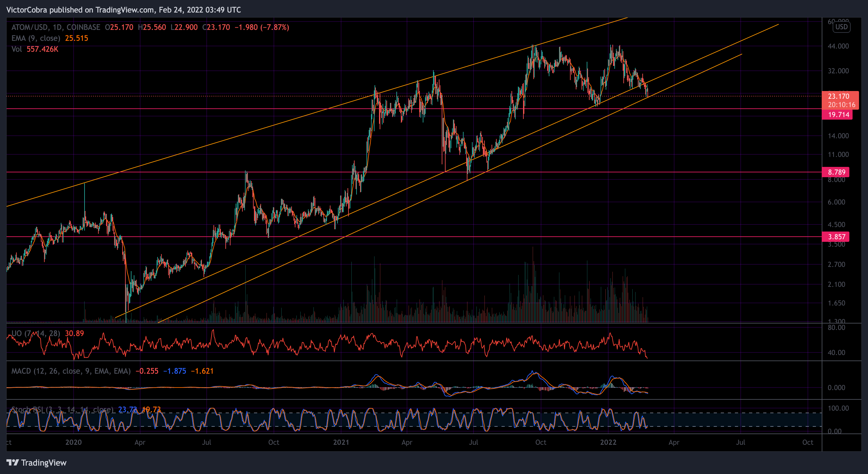Click the UO pane 80.00 scale label
The width and height of the screenshot is (868, 474).
point(836,328)
